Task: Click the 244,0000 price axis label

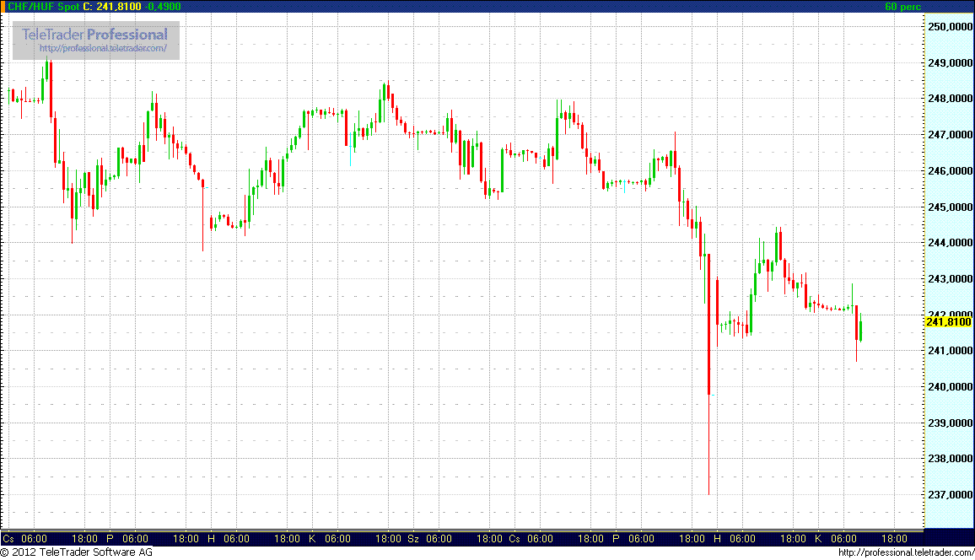Action: pos(951,242)
